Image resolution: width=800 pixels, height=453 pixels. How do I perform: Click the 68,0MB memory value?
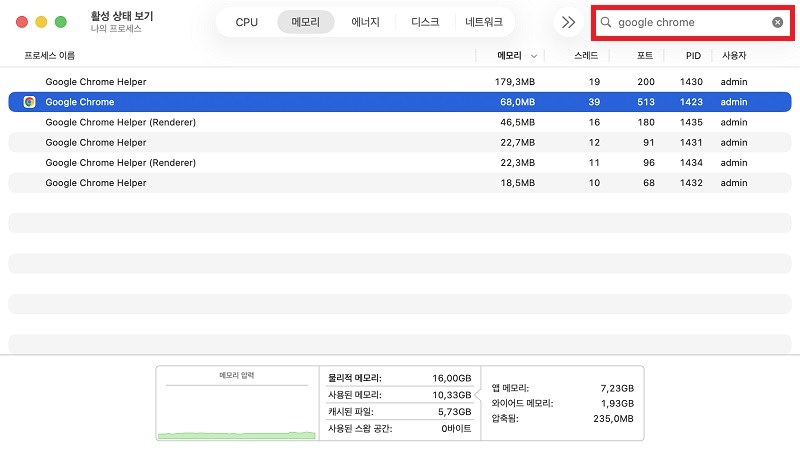click(x=517, y=102)
